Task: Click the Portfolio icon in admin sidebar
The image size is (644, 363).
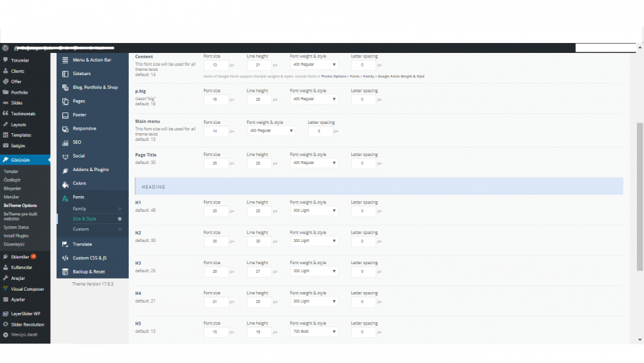Action: 5,92
